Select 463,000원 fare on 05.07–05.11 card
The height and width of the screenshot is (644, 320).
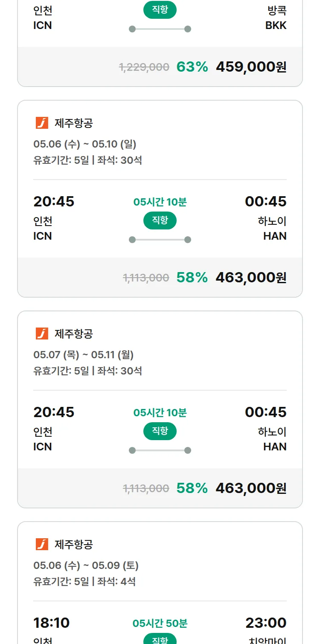tap(251, 488)
